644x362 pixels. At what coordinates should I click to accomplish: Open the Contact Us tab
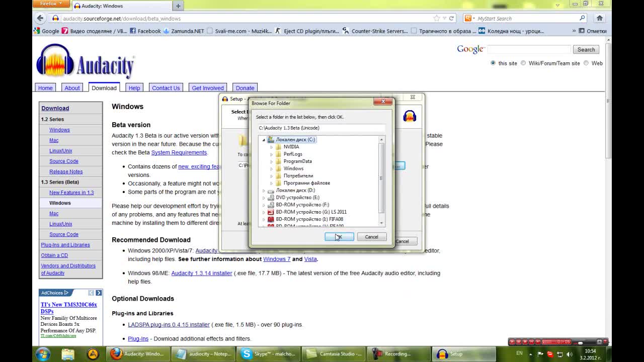click(x=166, y=87)
